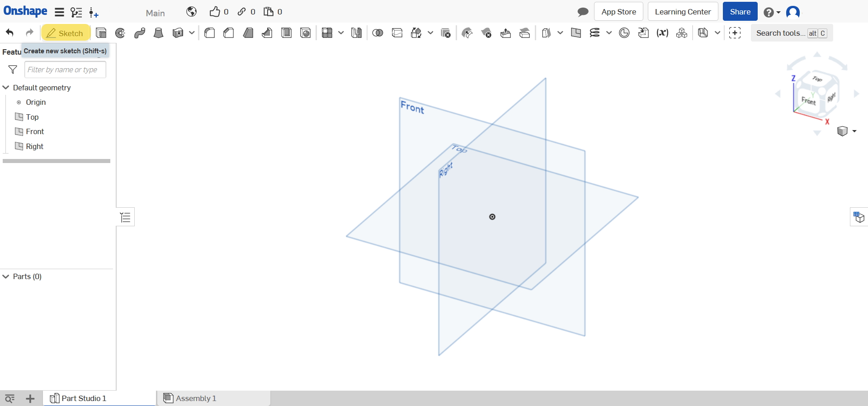Image resolution: width=868 pixels, height=406 pixels.
Task: Open the tab manager at bottom left
Action: tap(9, 398)
